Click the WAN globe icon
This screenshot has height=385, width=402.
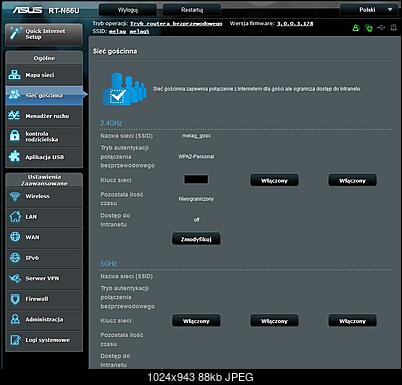15,237
